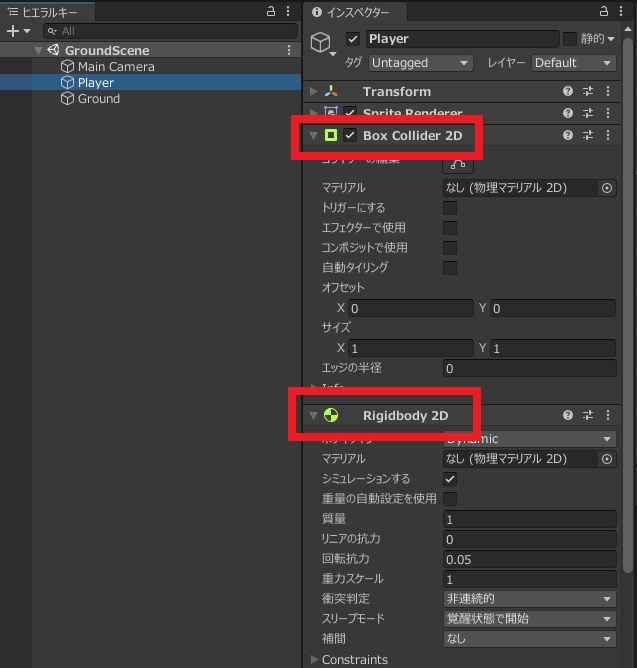
Task: Collapse the Rigidbody 2D component
Action: click(314, 415)
